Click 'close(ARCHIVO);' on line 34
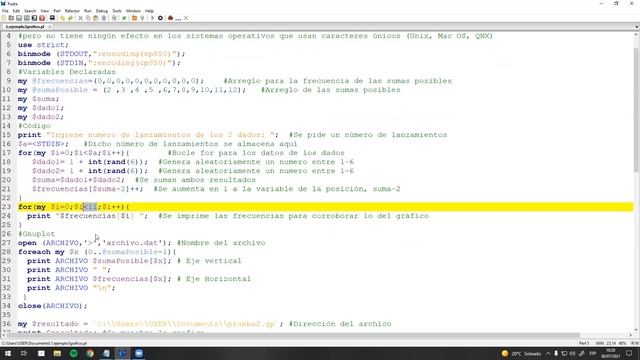 (x=53, y=305)
